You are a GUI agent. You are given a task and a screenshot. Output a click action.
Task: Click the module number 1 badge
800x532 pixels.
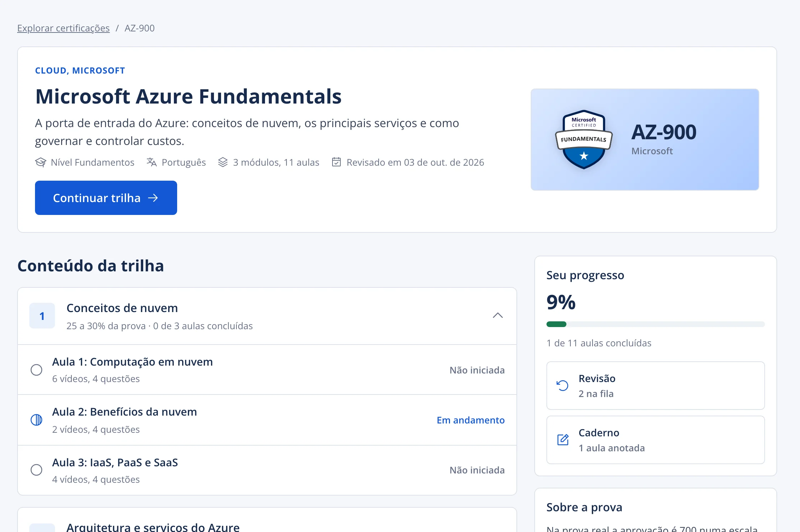(42, 316)
